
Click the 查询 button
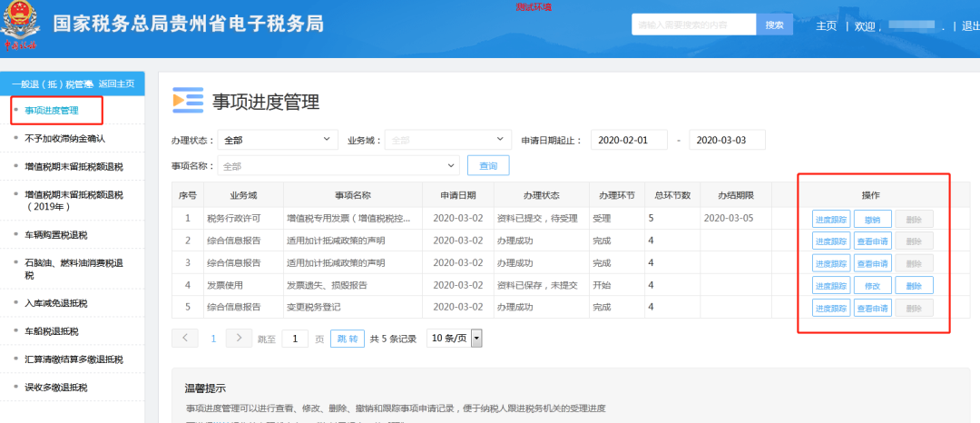(488, 165)
